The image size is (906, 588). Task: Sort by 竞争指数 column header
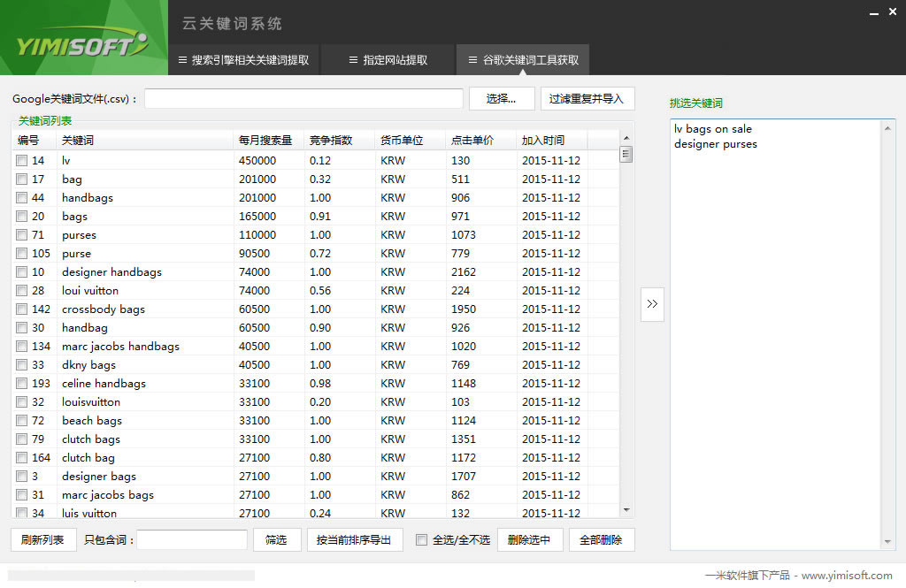(340, 141)
